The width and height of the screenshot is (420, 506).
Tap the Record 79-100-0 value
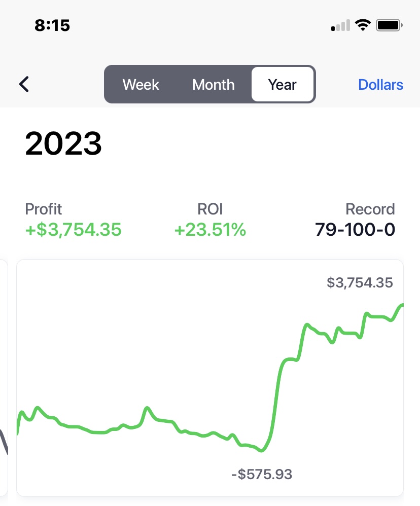click(355, 230)
